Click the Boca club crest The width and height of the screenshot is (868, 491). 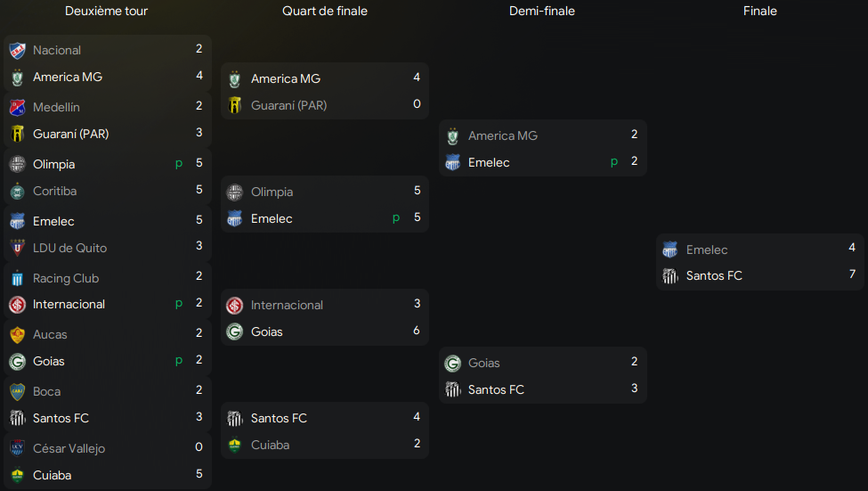(18, 392)
